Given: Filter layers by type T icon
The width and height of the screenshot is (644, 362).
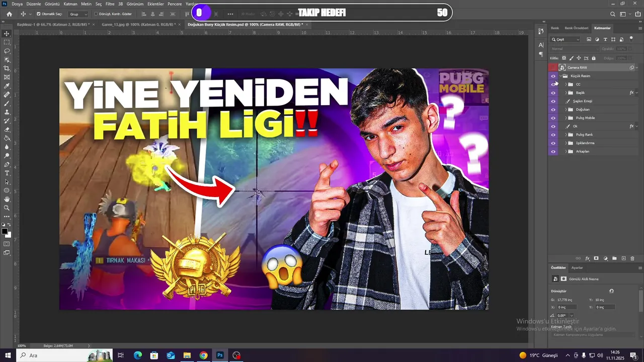Looking at the screenshot, I should (x=605, y=39).
